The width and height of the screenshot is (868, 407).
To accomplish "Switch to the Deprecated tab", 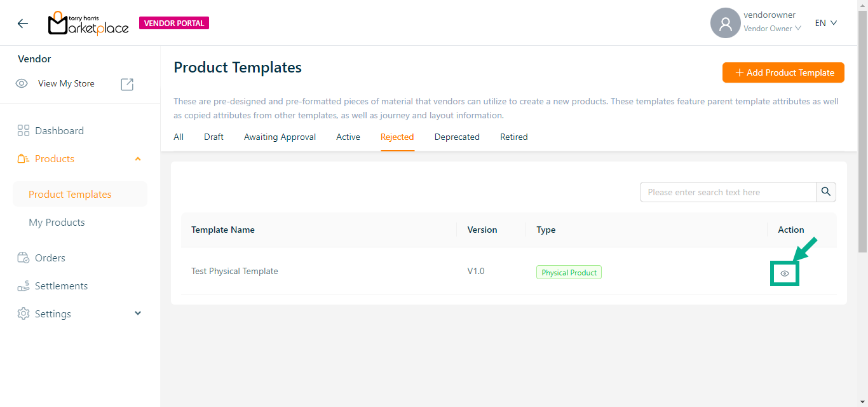I will [x=456, y=137].
